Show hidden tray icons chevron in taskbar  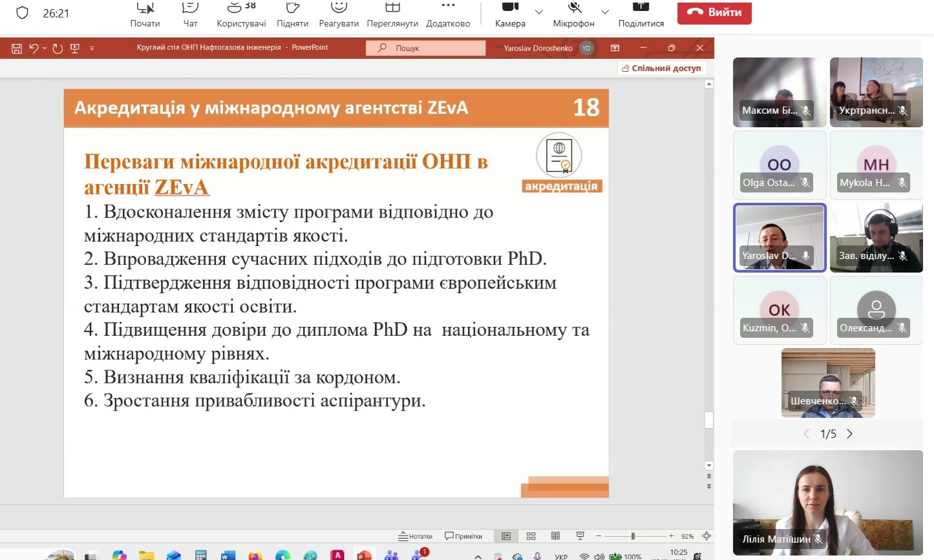pos(478,556)
